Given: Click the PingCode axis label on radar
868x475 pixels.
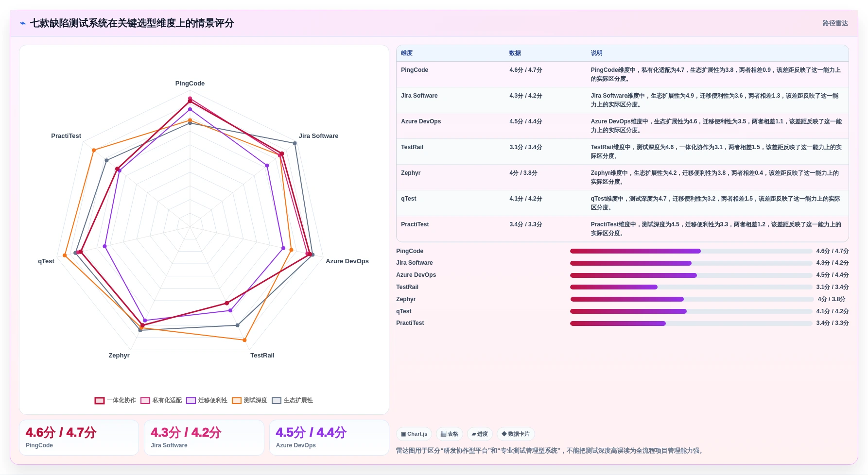Looking at the screenshot, I should point(190,84).
